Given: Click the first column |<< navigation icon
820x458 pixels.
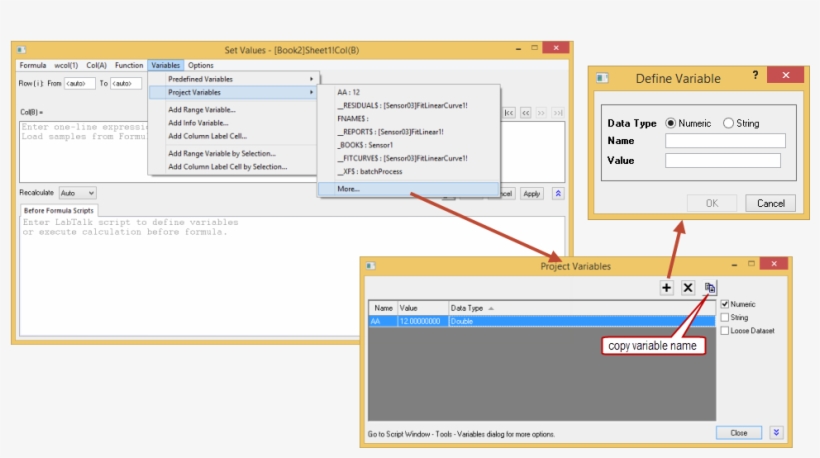Looking at the screenshot, I should [x=510, y=112].
